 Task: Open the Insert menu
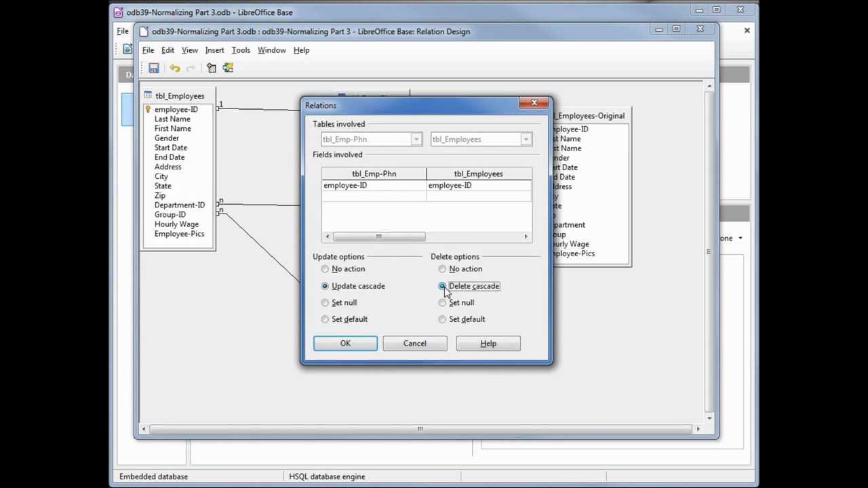214,50
